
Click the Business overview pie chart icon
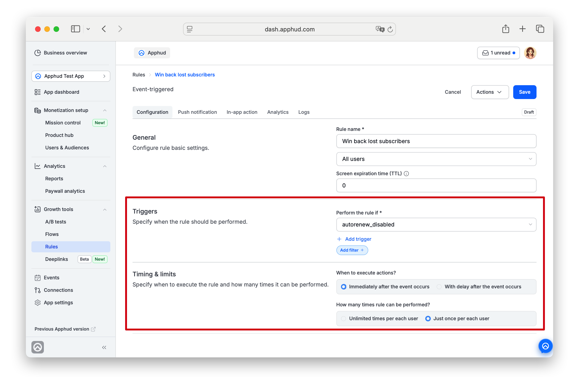tap(37, 53)
